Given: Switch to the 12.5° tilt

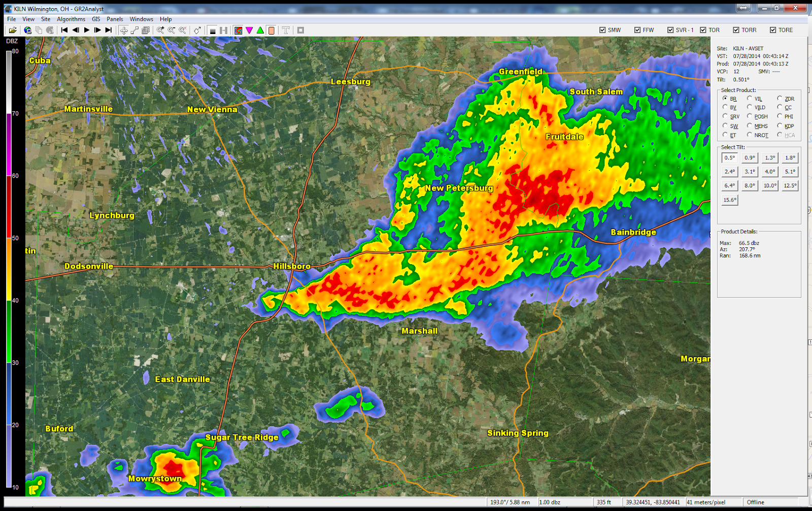Looking at the screenshot, I should (x=790, y=185).
